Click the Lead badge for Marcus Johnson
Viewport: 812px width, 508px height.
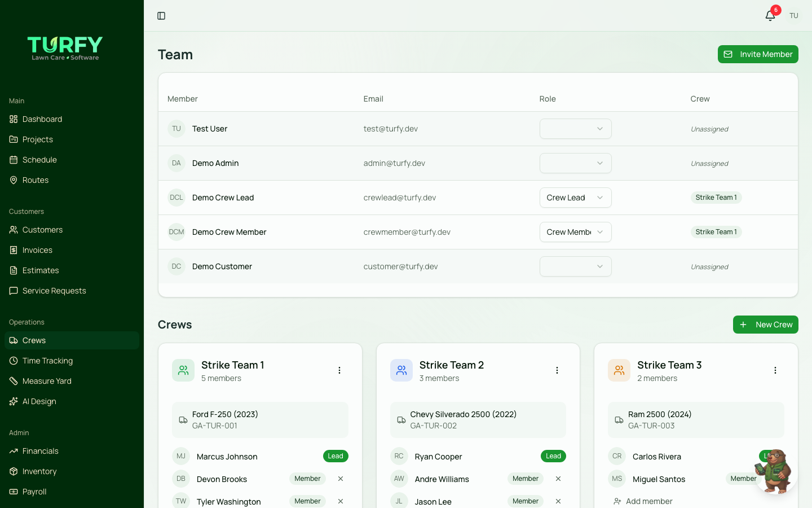[336, 456]
